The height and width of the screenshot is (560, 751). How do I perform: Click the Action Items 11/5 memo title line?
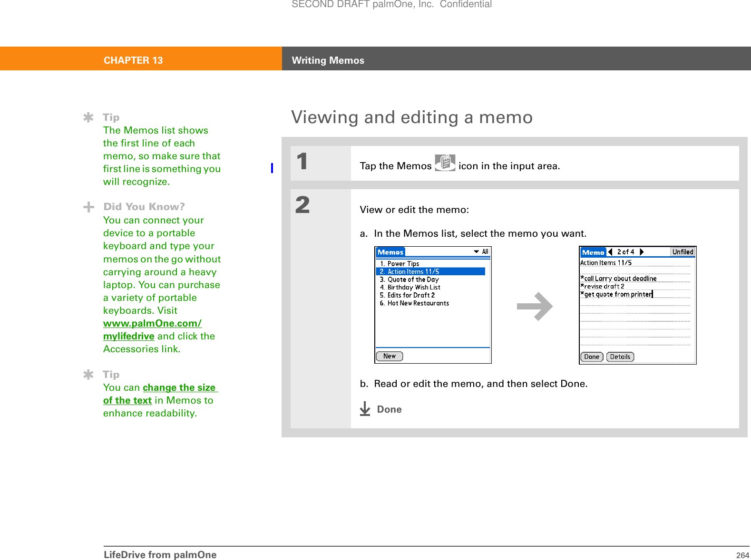[x=606, y=262]
